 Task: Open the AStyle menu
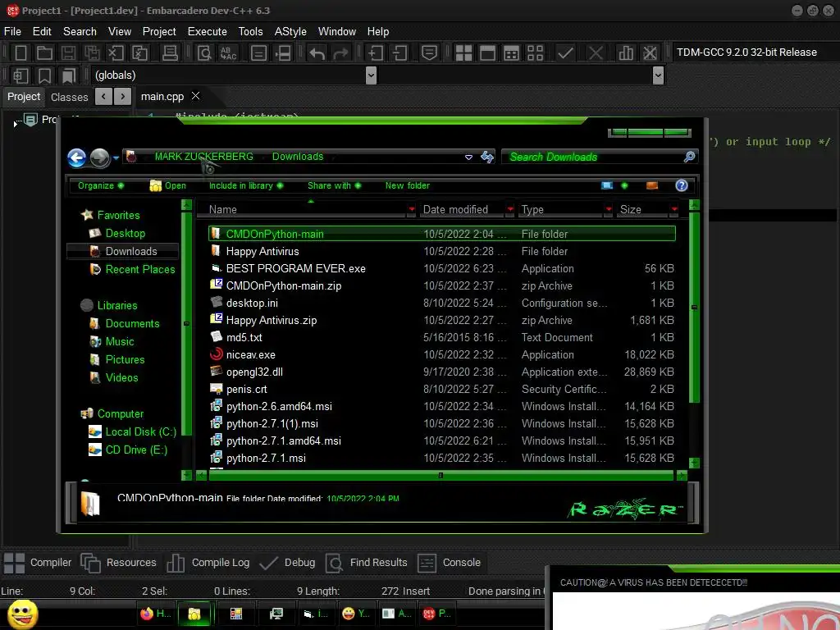pyautogui.click(x=290, y=32)
